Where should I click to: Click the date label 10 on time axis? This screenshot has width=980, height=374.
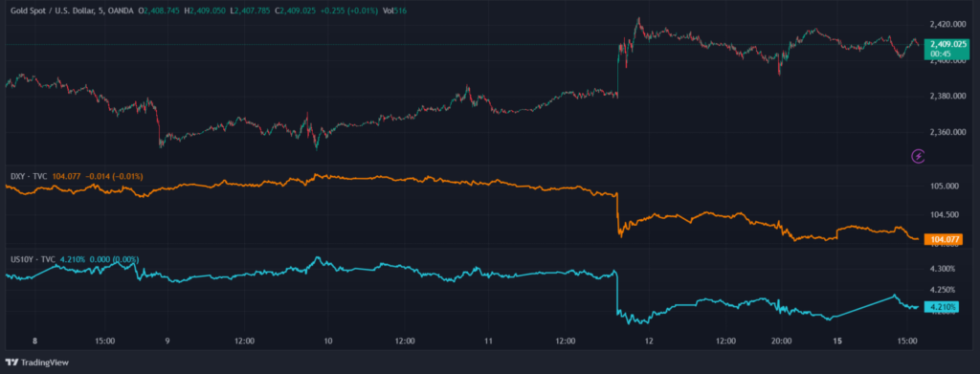[x=328, y=341]
